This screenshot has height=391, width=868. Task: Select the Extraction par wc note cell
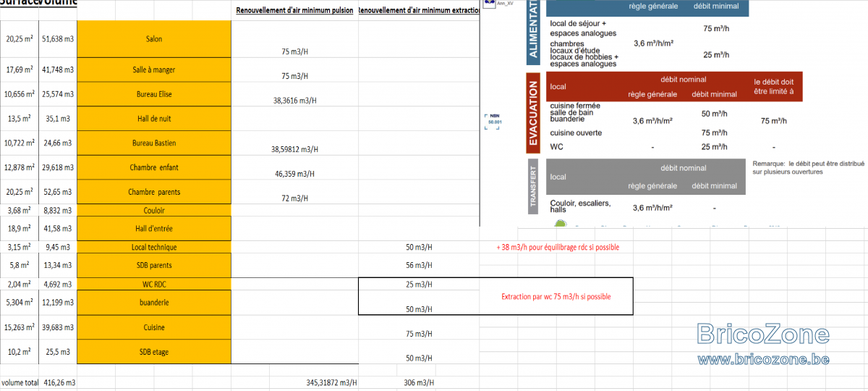point(556,297)
